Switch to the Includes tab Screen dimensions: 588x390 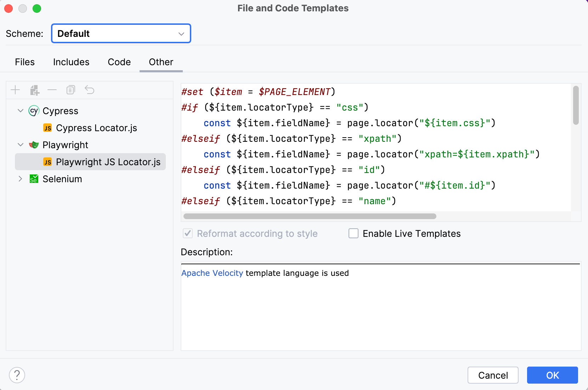point(71,62)
